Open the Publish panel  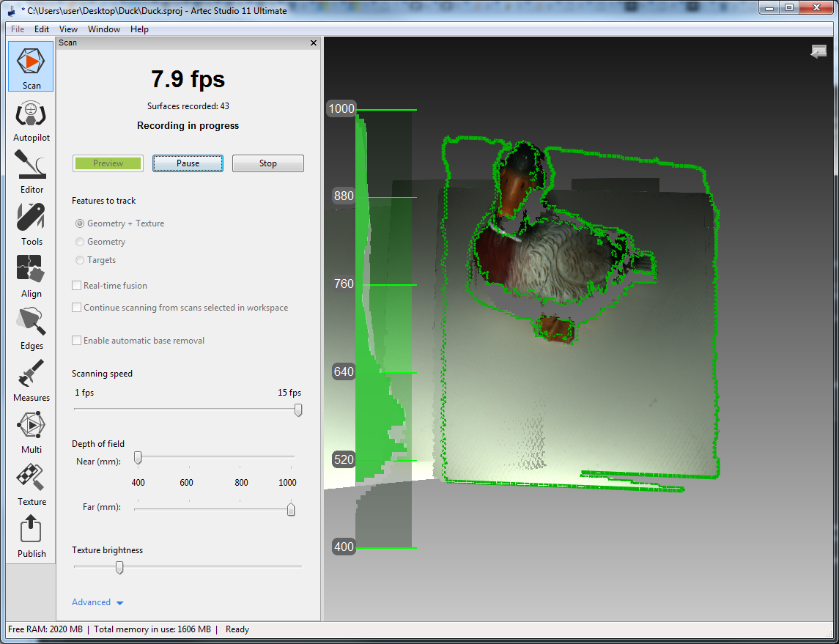31,536
